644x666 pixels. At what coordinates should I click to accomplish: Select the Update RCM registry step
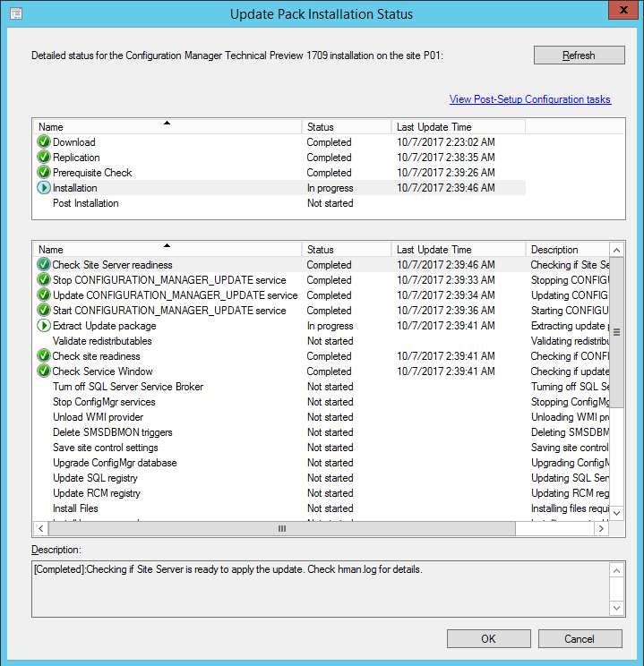[x=322, y=493]
